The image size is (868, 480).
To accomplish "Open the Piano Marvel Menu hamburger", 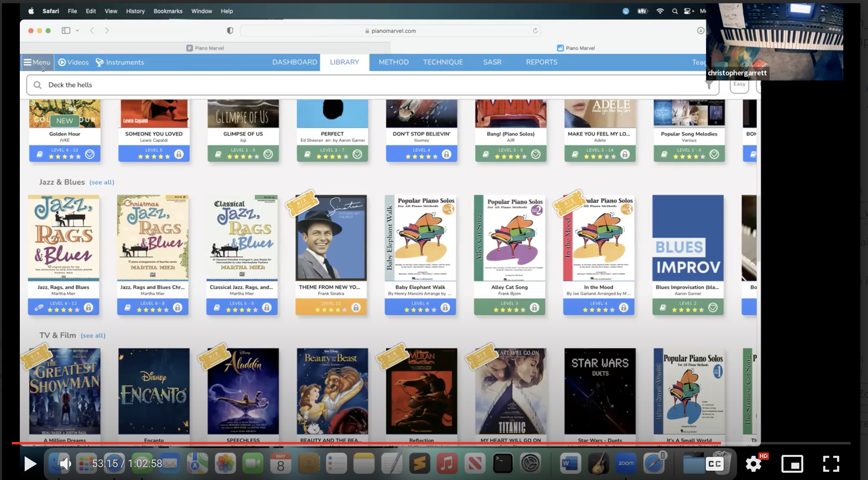I will 37,62.
